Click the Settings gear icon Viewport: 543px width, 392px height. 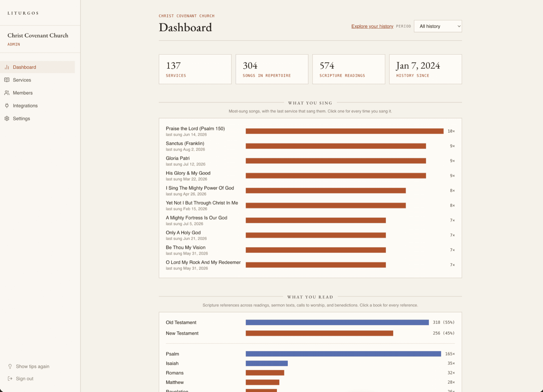click(x=7, y=119)
